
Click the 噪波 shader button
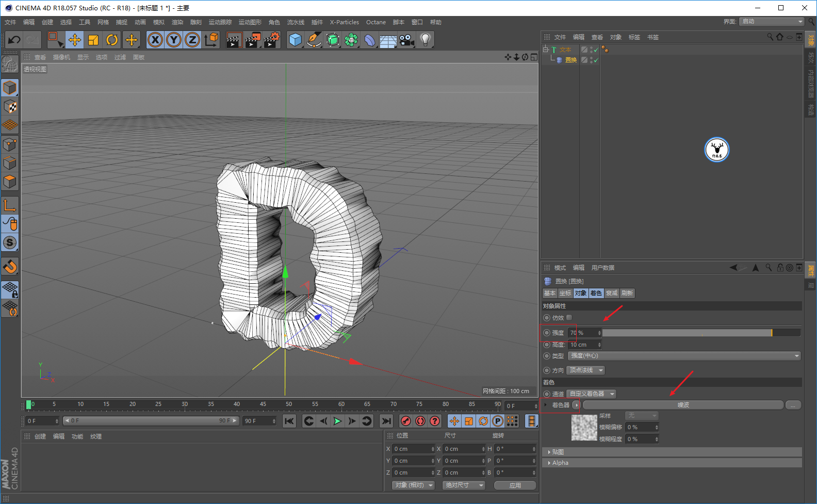pyautogui.click(x=683, y=405)
